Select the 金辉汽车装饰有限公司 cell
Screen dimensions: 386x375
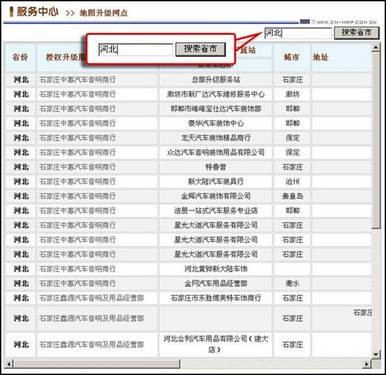coord(216,196)
